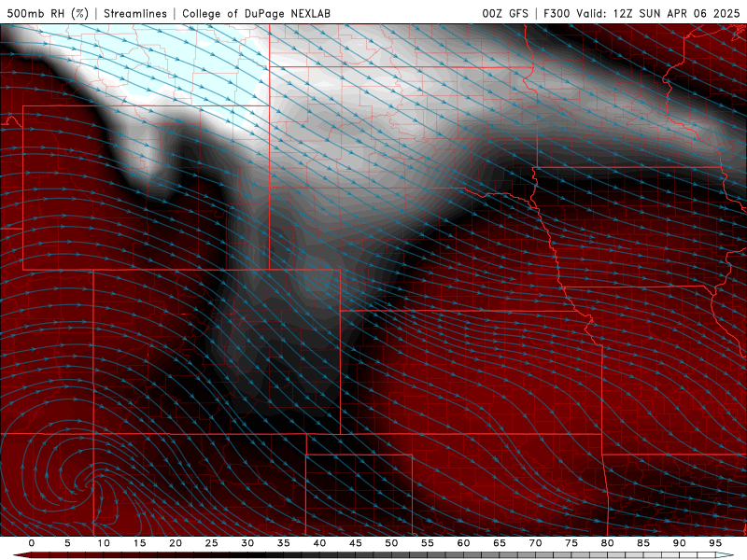Click the colorbar label "40"
The height and width of the screenshot is (560, 747).
(x=319, y=543)
